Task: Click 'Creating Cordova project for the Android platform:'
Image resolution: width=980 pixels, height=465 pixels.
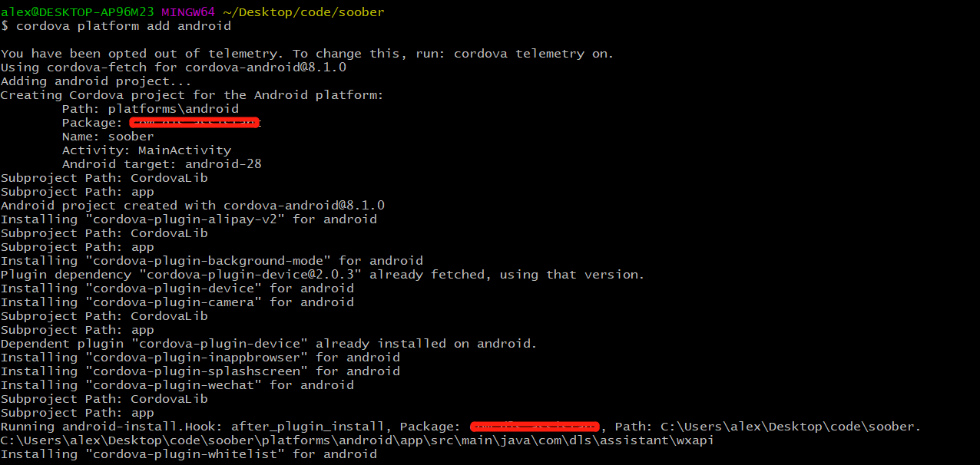Action: [x=192, y=95]
